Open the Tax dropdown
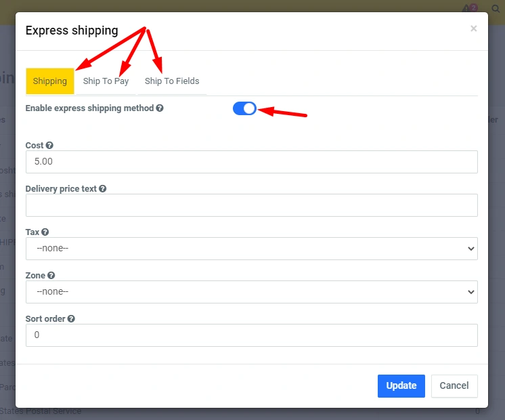This screenshot has height=420, width=505. tap(251, 249)
